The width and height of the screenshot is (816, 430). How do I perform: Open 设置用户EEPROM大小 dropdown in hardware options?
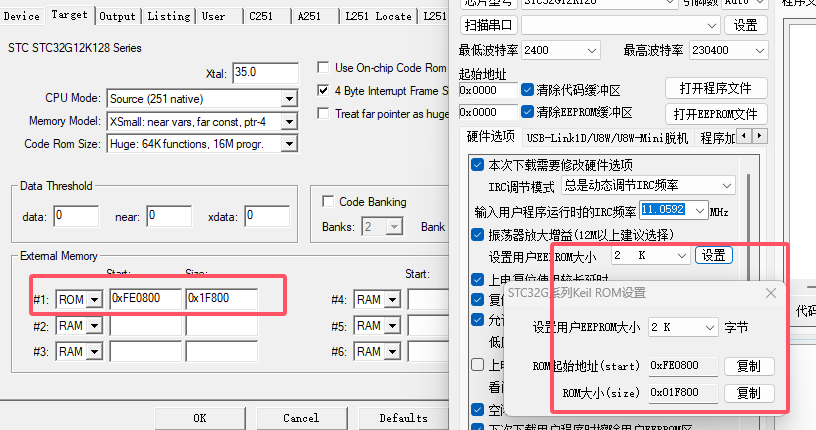pos(651,255)
